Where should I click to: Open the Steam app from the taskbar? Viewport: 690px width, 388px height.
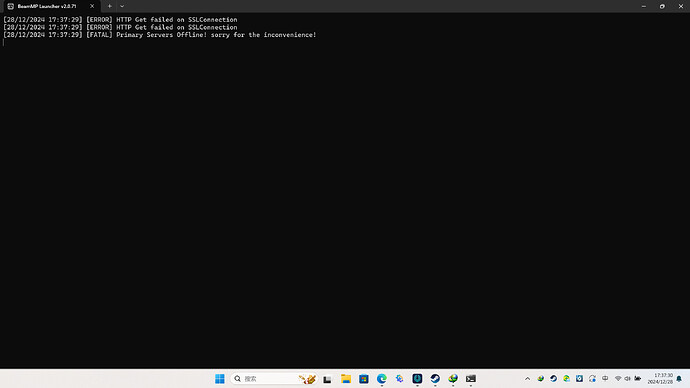435,379
